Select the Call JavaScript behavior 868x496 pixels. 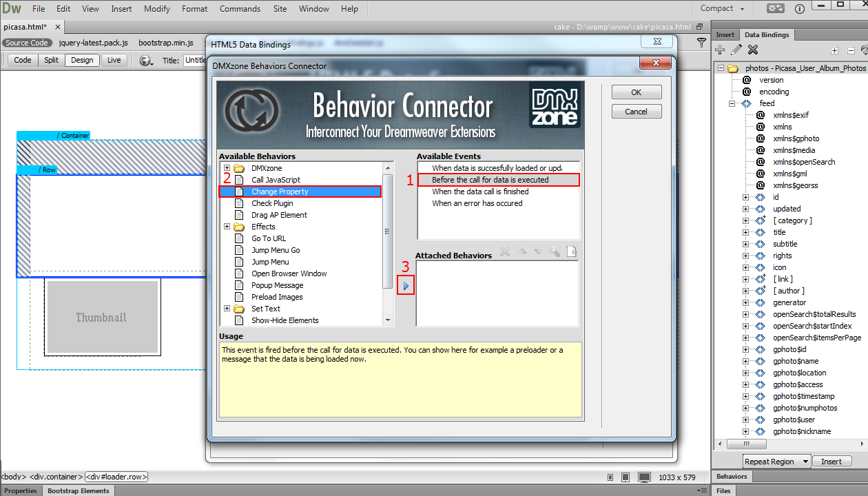point(276,180)
